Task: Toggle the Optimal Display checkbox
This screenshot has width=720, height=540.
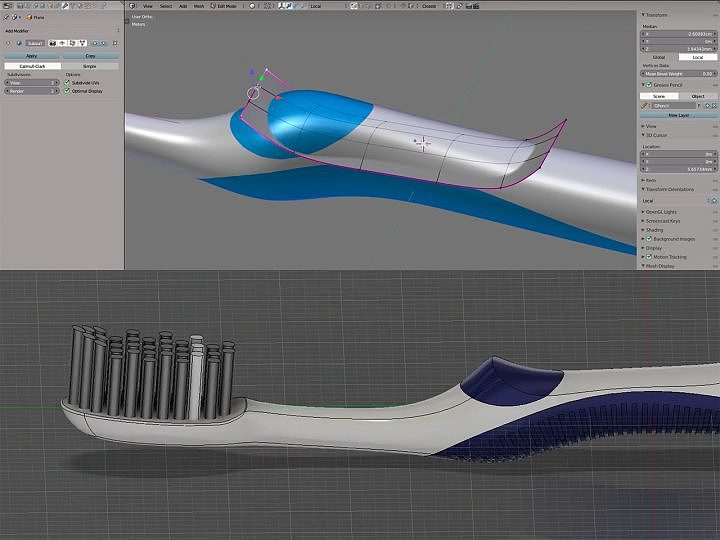Action: coord(67,91)
